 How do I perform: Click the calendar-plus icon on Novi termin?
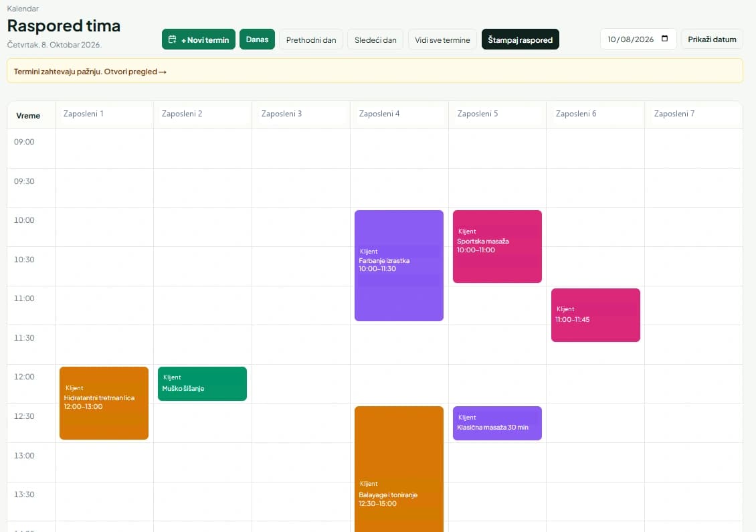tap(172, 39)
